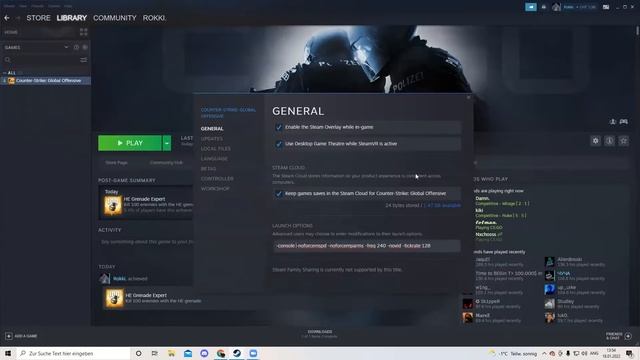The height and width of the screenshot is (360, 640).
Task: Select the BETAS properties tab
Action: coord(208,169)
